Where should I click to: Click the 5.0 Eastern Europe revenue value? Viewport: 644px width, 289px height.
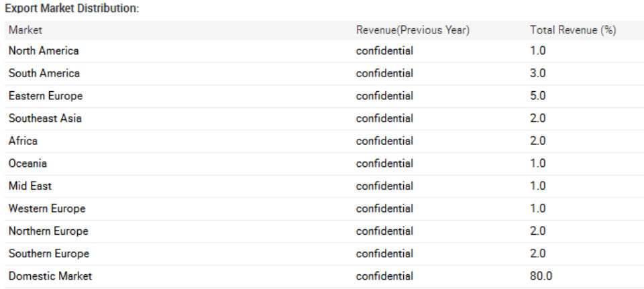[x=537, y=96]
